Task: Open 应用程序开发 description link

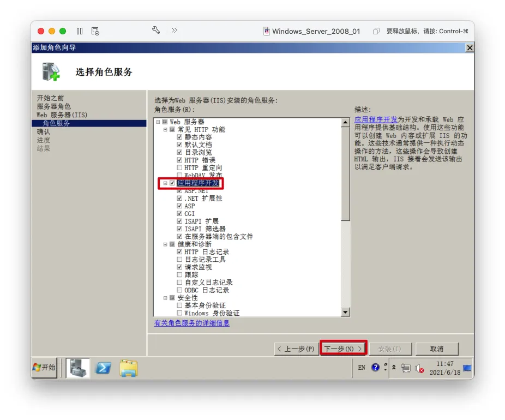Action: [376, 119]
